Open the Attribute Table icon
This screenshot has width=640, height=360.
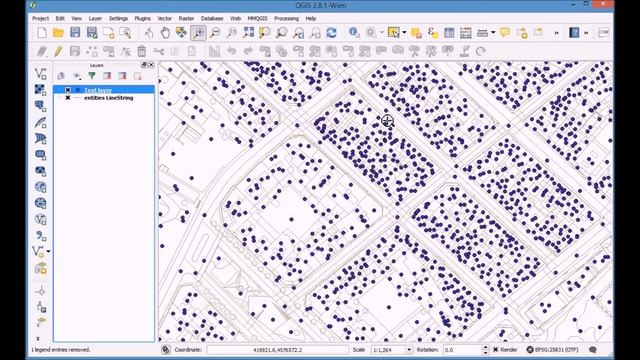click(449, 33)
